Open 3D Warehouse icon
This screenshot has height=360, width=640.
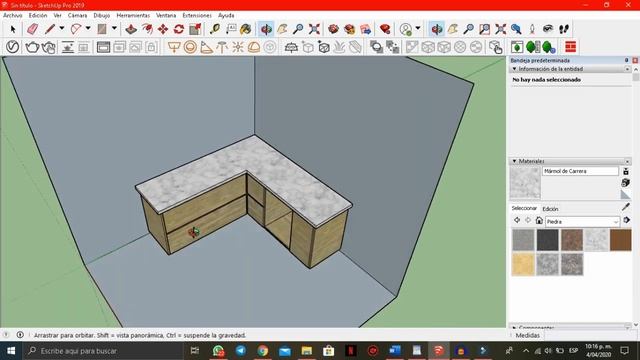[333, 29]
